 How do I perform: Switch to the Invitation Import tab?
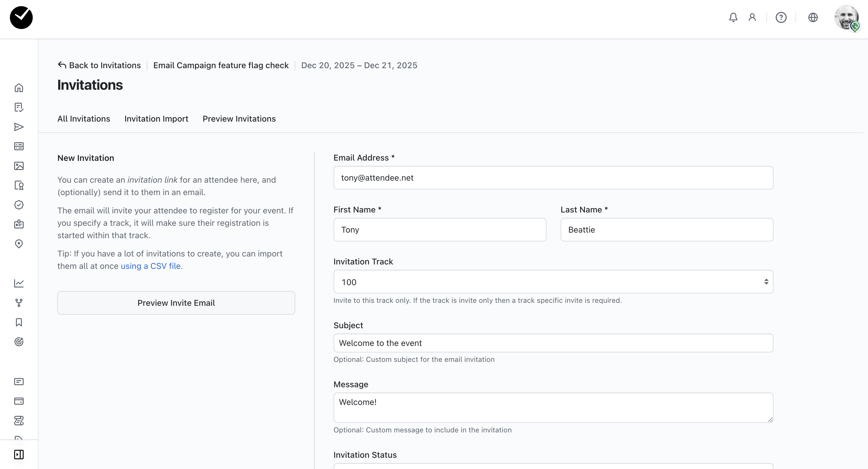[156, 119]
